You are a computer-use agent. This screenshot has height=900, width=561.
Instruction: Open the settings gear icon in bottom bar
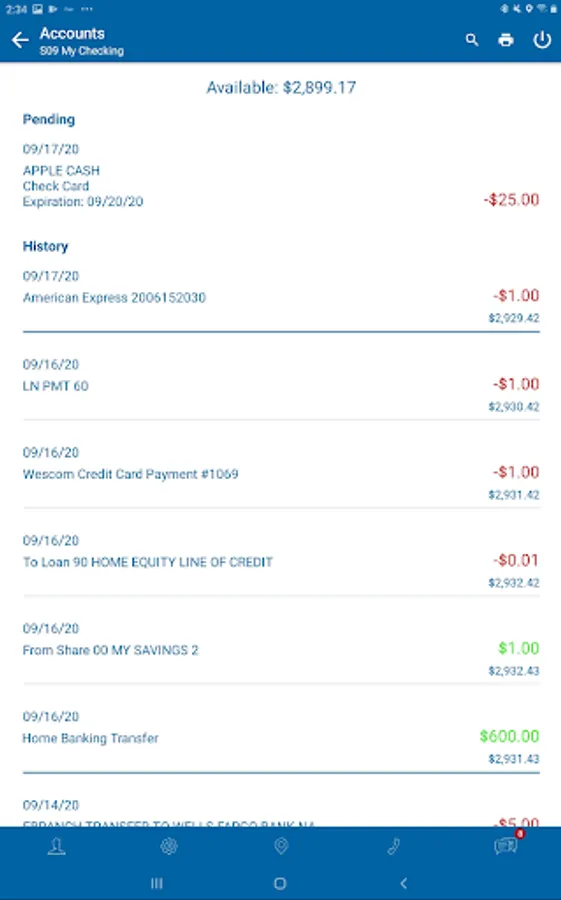[x=169, y=847]
